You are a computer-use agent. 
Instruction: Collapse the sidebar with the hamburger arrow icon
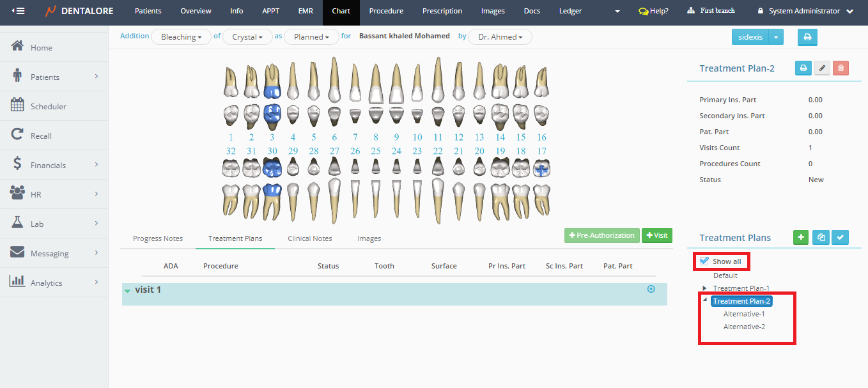pyautogui.click(x=18, y=11)
